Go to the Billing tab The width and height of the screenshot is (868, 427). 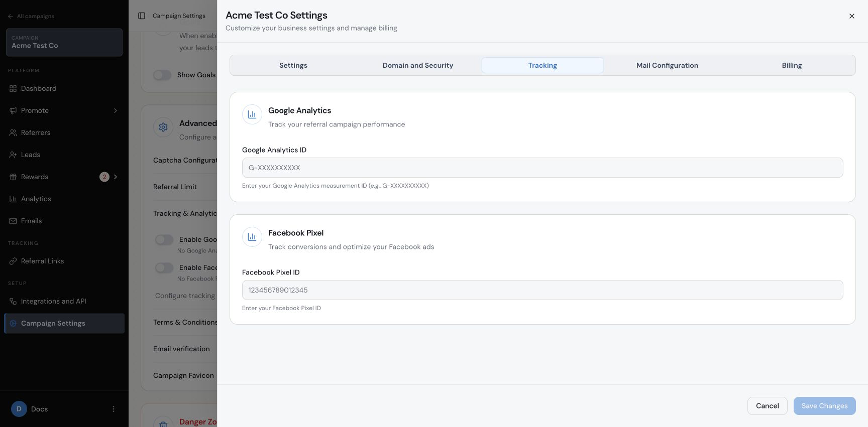coord(792,65)
